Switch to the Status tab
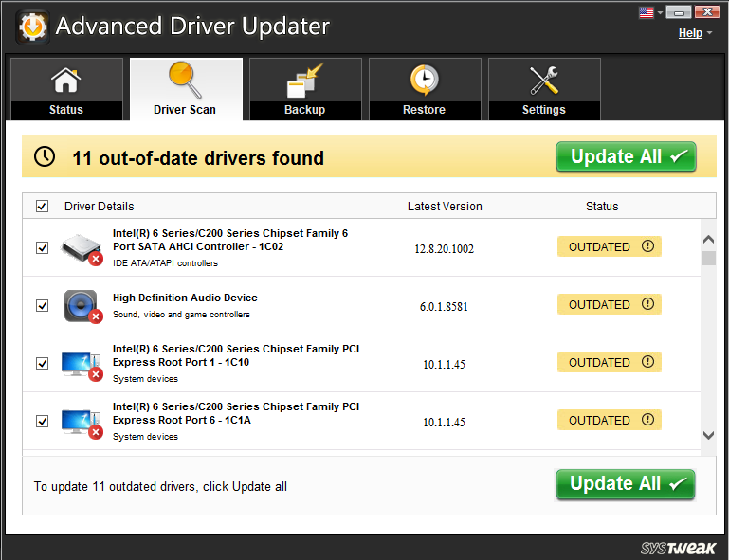This screenshot has height=560, width=729. coord(66,89)
